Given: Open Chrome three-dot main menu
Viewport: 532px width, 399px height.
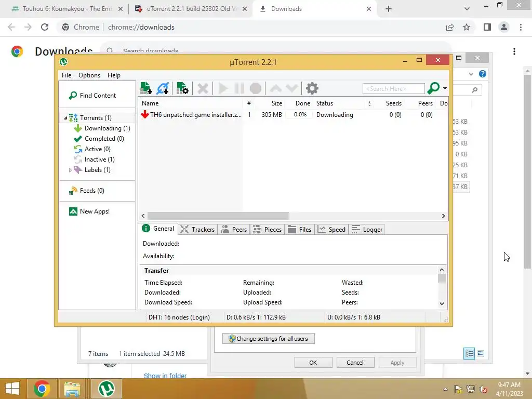Looking at the screenshot, I should point(521,27).
